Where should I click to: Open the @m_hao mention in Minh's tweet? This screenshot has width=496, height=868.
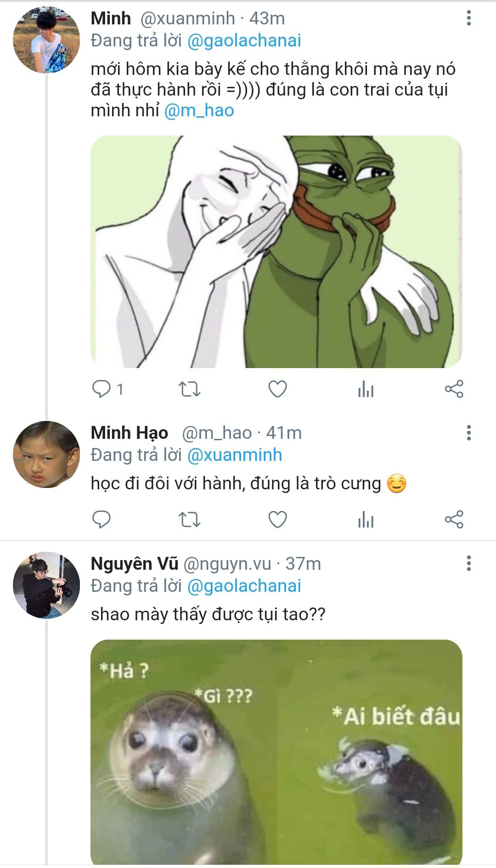tap(199, 111)
